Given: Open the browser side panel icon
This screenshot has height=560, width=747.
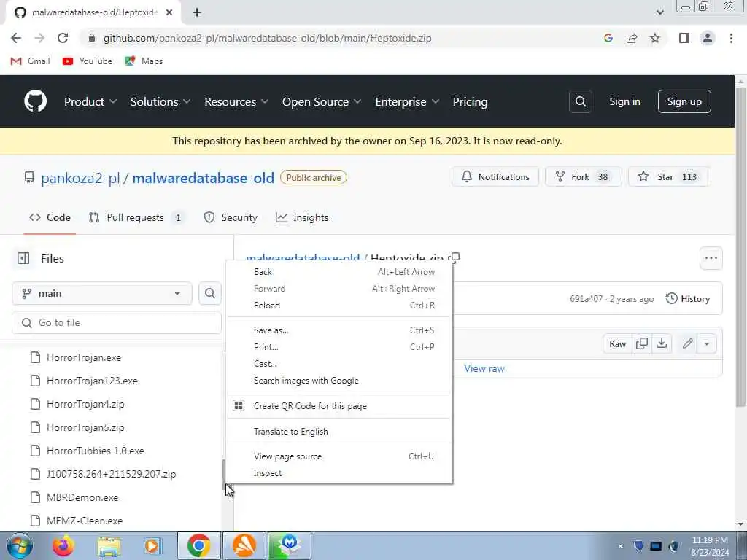Looking at the screenshot, I should click(x=684, y=38).
